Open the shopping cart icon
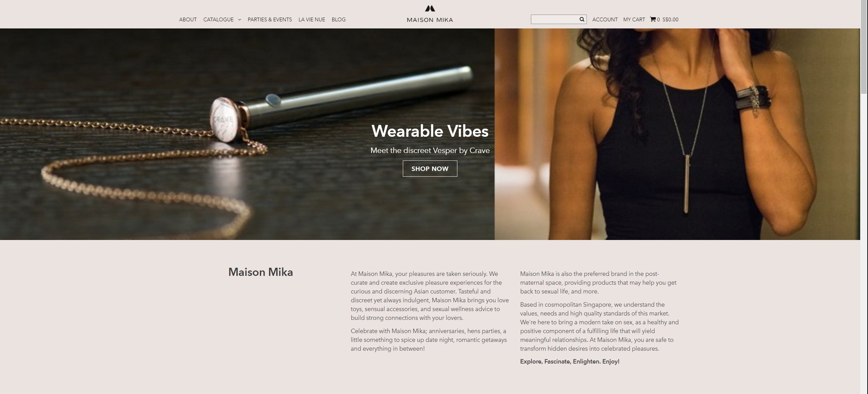Viewport: 868px width, 394px height. pos(653,19)
